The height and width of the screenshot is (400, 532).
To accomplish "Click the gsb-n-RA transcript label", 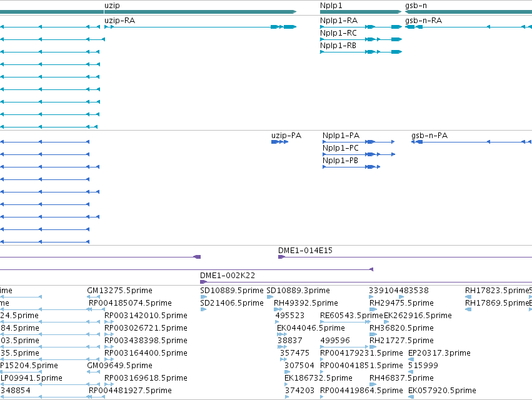I will pyautogui.click(x=423, y=21).
